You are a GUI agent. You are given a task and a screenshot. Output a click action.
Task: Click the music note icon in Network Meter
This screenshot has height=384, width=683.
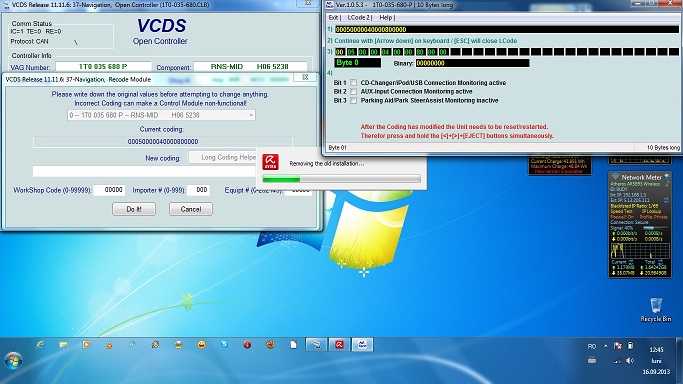click(x=667, y=185)
